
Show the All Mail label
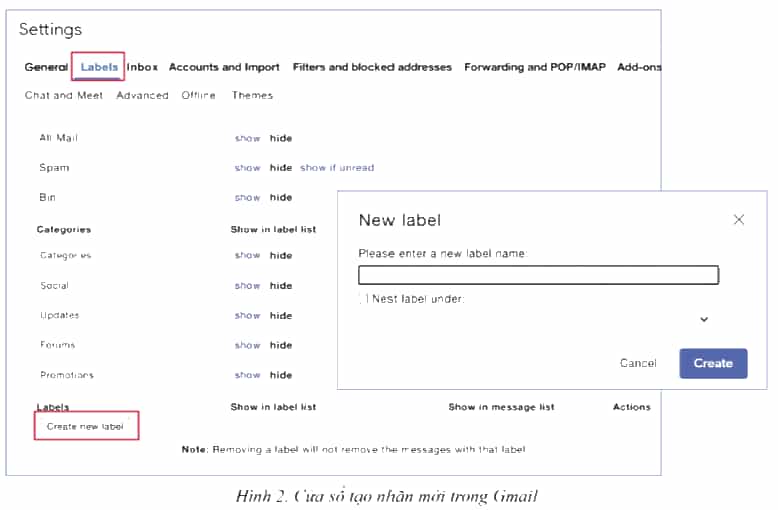tap(248, 138)
